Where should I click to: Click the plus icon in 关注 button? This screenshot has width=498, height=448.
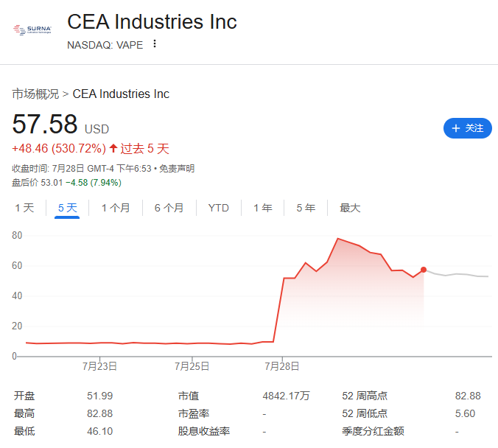(456, 128)
